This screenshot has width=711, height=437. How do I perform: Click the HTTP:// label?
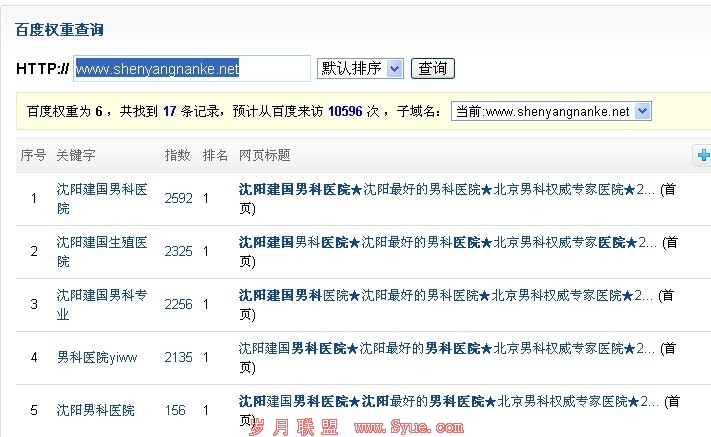point(43,68)
